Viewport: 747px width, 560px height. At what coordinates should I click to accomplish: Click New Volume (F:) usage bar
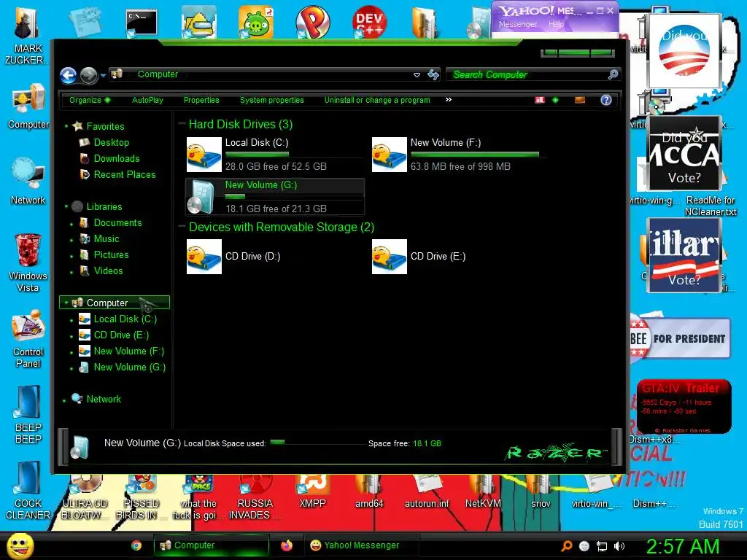[x=479, y=155]
